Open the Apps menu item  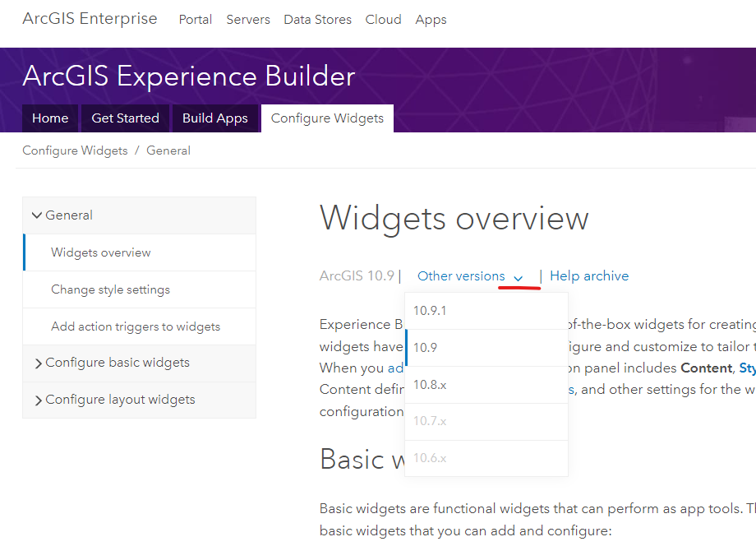tap(431, 20)
